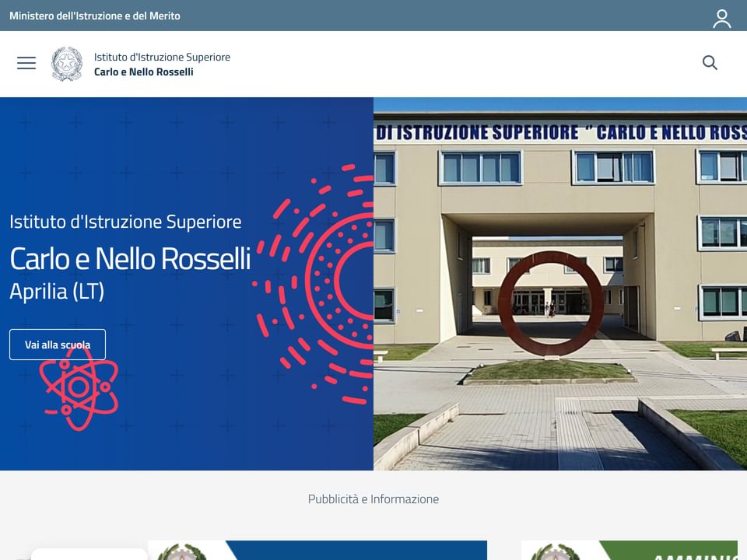Viewport: 747px width, 560px height.
Task: Click header title 'Carlo e Nello Rosselli'
Action: 144,72
